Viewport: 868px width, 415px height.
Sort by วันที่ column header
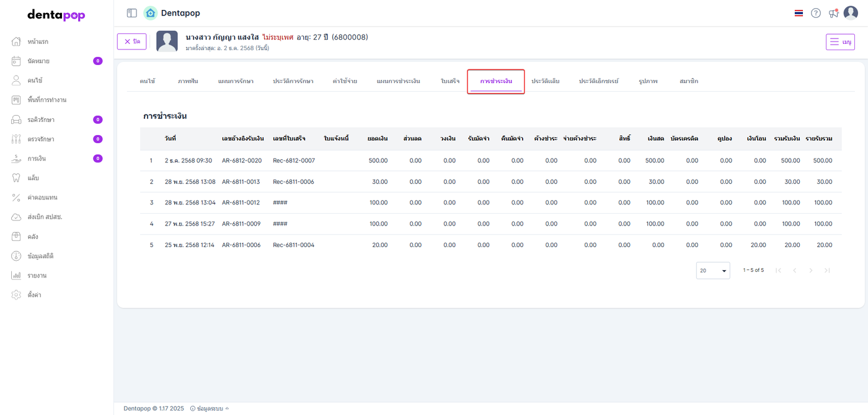point(170,138)
